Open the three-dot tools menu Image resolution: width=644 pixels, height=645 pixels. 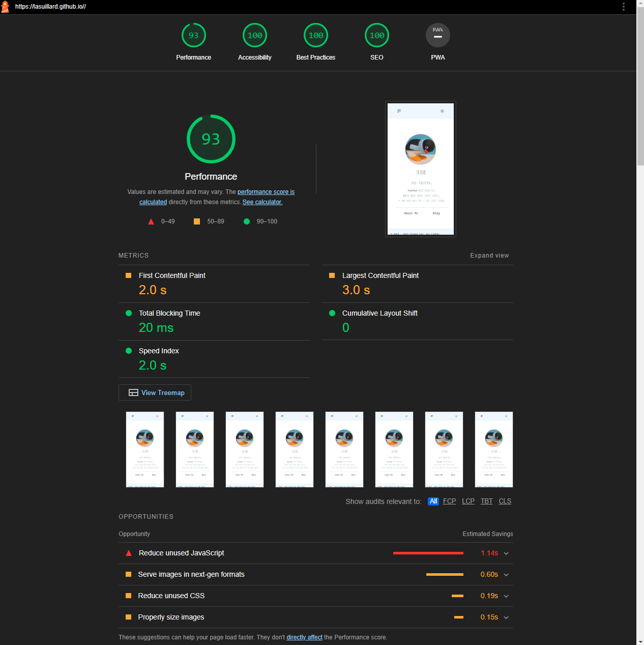(x=623, y=7)
